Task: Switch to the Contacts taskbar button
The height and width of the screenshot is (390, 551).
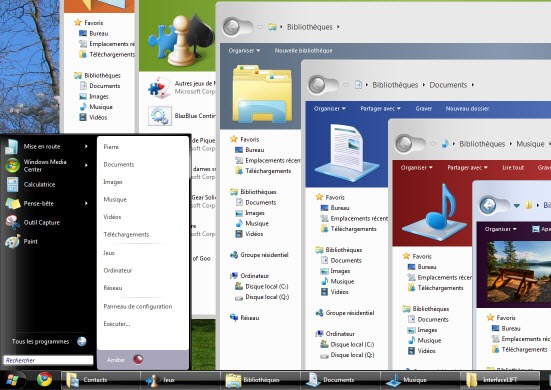Action: [x=100, y=380]
